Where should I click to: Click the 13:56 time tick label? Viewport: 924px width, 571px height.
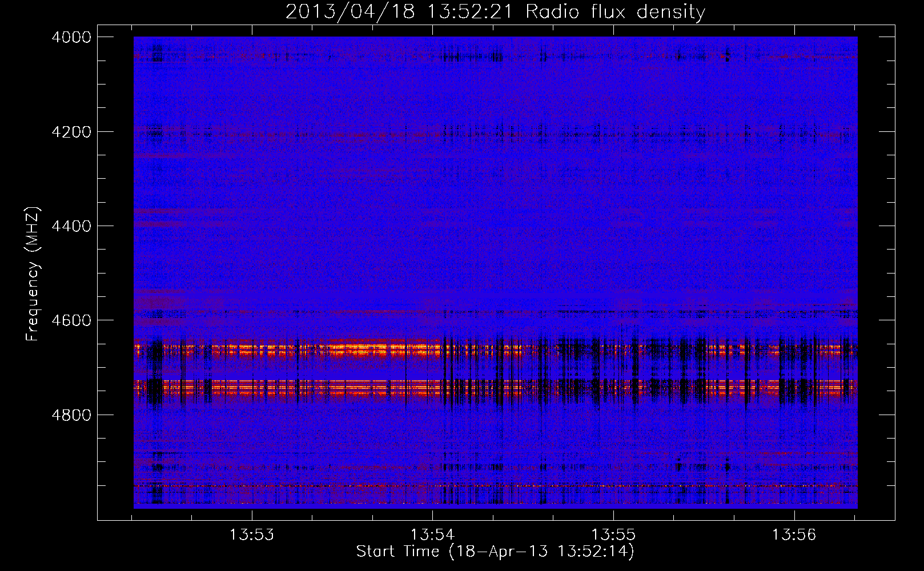[x=794, y=535]
